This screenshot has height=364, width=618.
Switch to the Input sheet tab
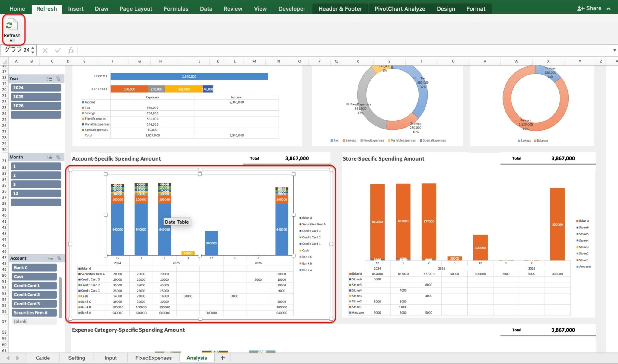coord(110,358)
